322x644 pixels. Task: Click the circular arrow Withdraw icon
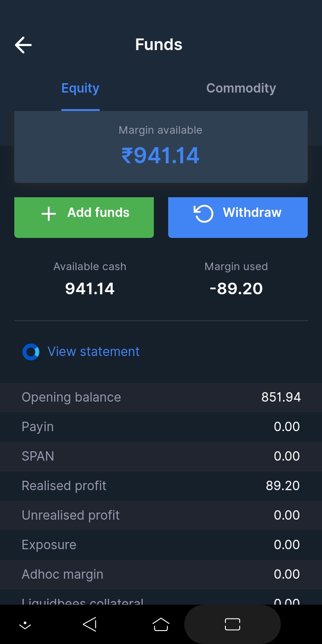(x=203, y=213)
